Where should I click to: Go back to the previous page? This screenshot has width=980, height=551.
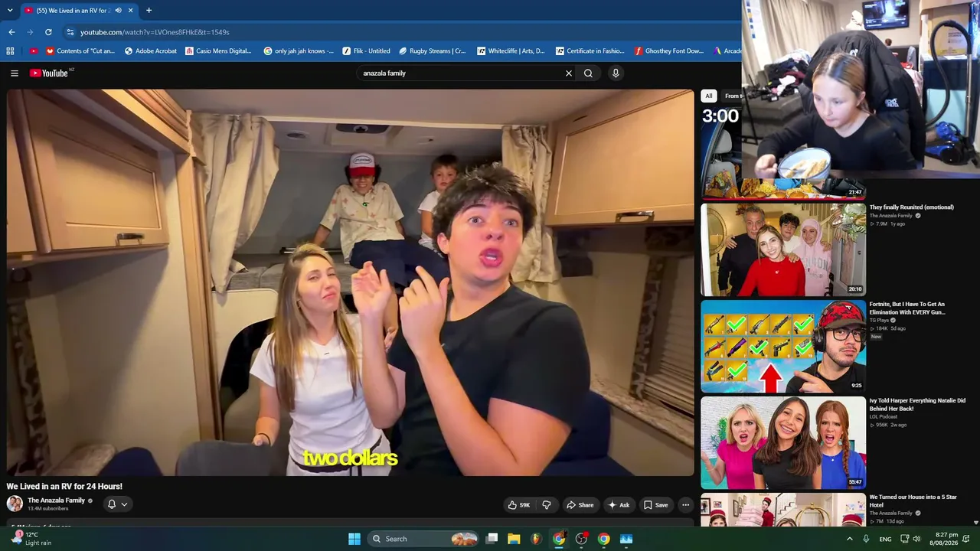pos(11,32)
